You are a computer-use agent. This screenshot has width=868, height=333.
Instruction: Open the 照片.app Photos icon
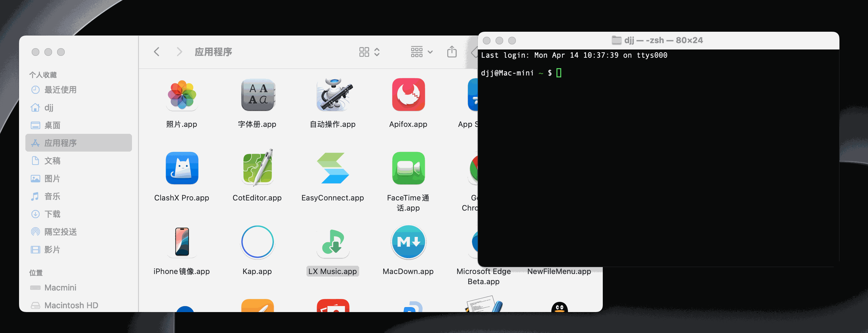182,95
